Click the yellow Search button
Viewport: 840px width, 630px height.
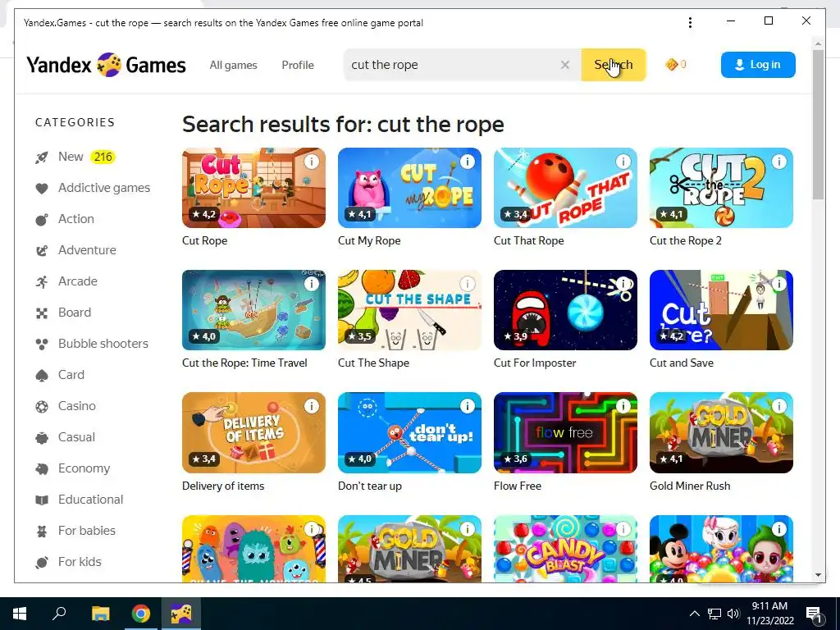(614, 65)
